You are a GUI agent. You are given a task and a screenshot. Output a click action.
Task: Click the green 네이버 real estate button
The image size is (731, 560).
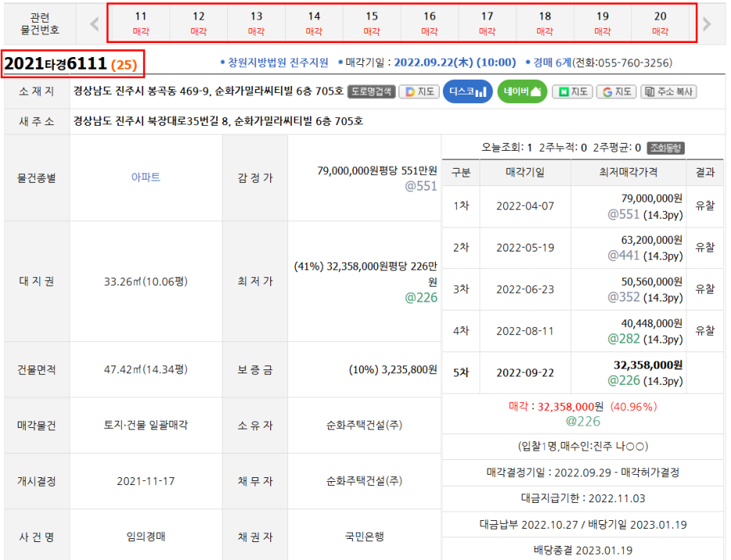click(522, 91)
